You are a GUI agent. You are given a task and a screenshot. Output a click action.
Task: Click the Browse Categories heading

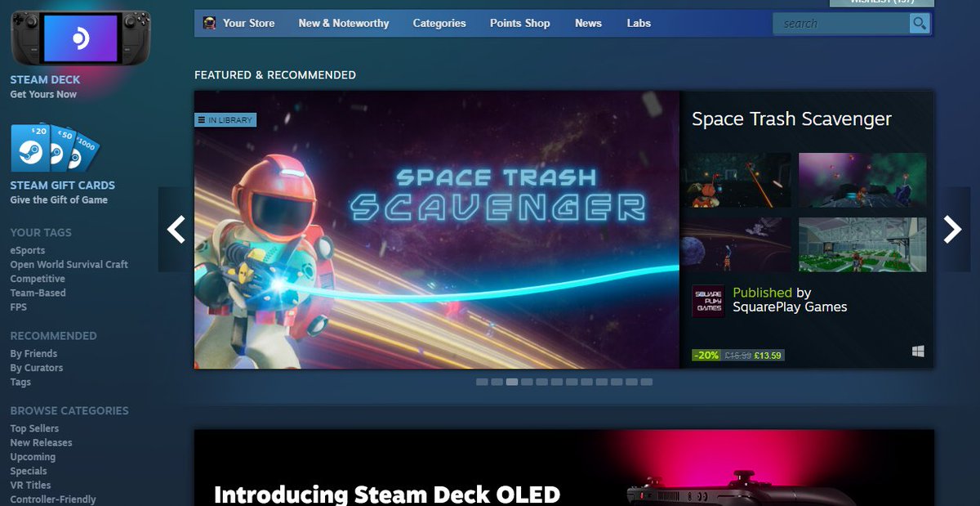(69, 410)
